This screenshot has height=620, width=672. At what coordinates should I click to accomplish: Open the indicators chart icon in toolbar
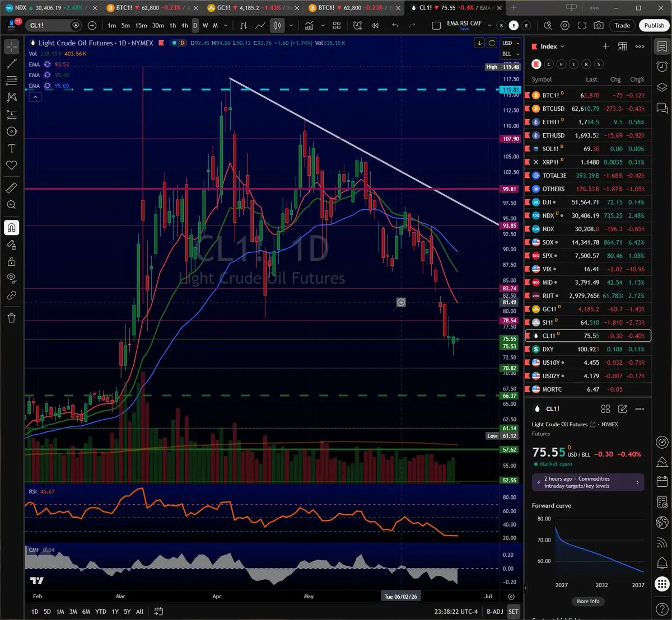click(309, 26)
